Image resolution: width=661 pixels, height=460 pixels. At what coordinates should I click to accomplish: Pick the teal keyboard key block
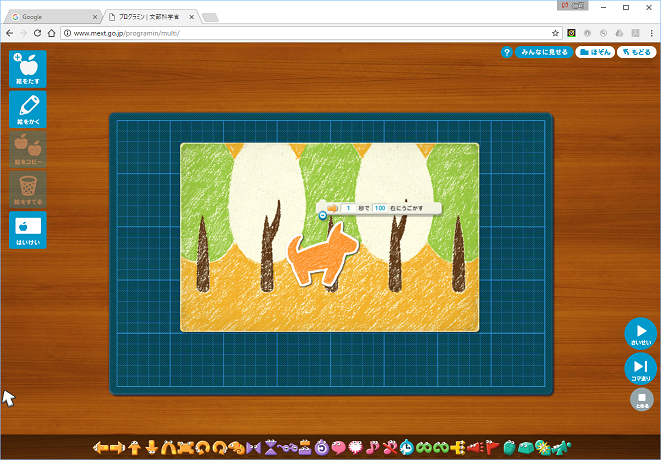[x=526, y=447]
